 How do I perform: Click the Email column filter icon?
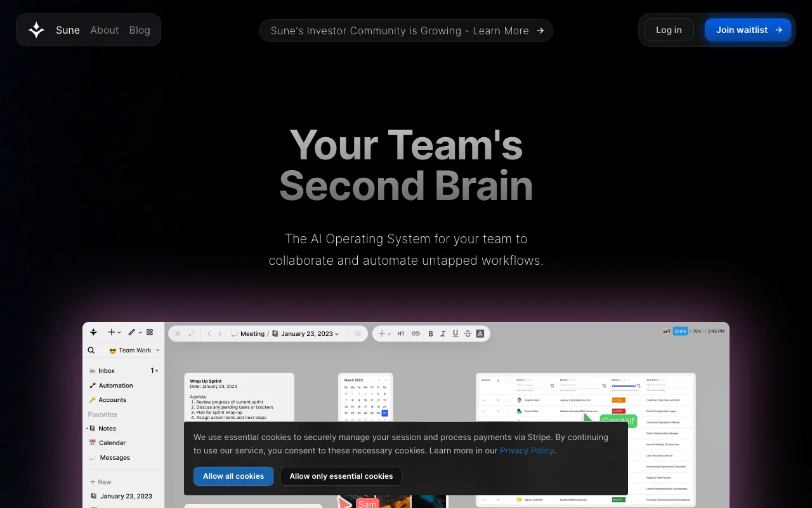tap(604, 385)
